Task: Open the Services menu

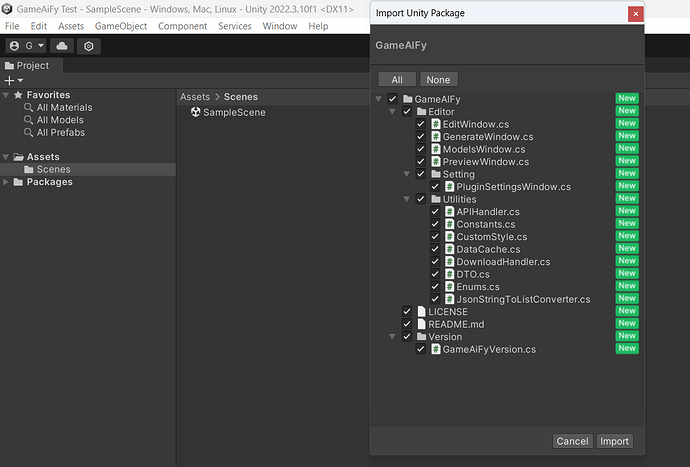Action: coord(235,26)
